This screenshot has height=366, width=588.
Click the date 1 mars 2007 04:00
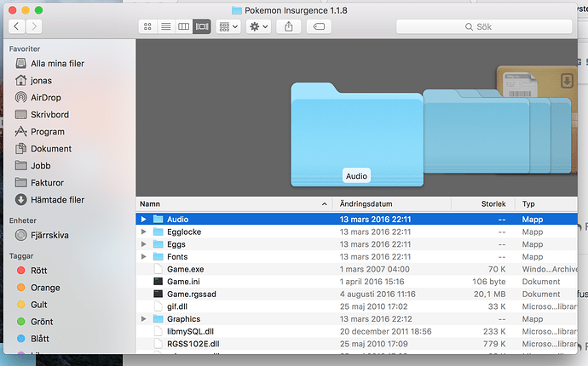click(375, 269)
